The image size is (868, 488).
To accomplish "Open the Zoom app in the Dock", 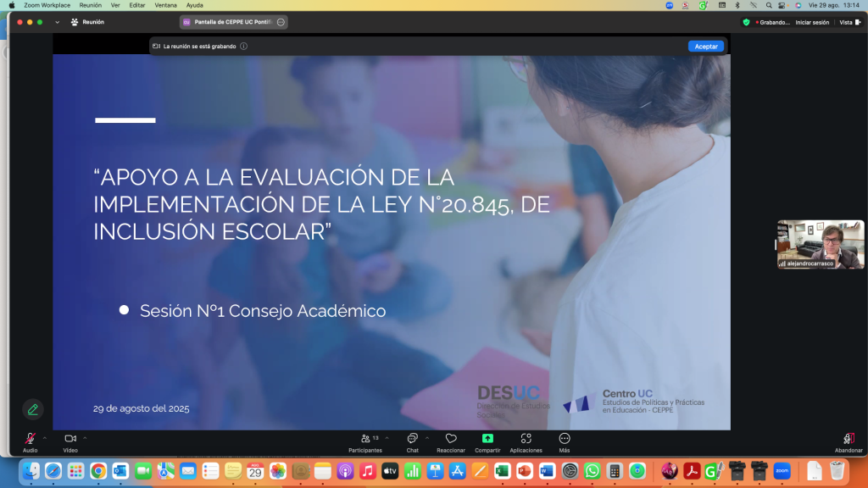I will coord(782,471).
